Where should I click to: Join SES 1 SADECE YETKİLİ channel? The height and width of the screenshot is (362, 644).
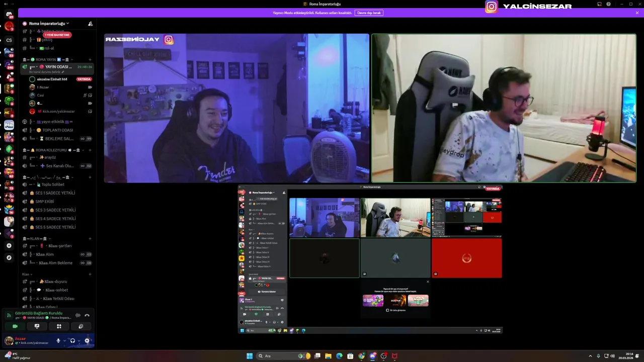[x=57, y=193]
